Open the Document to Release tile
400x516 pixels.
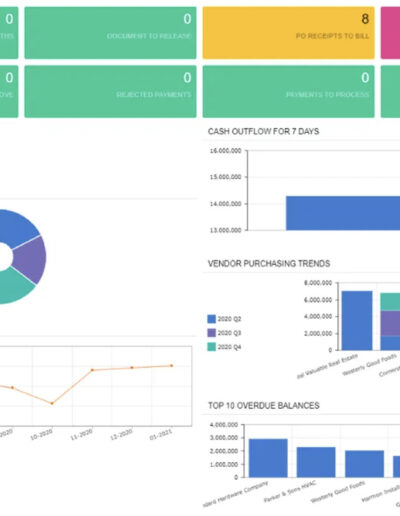click(110, 33)
